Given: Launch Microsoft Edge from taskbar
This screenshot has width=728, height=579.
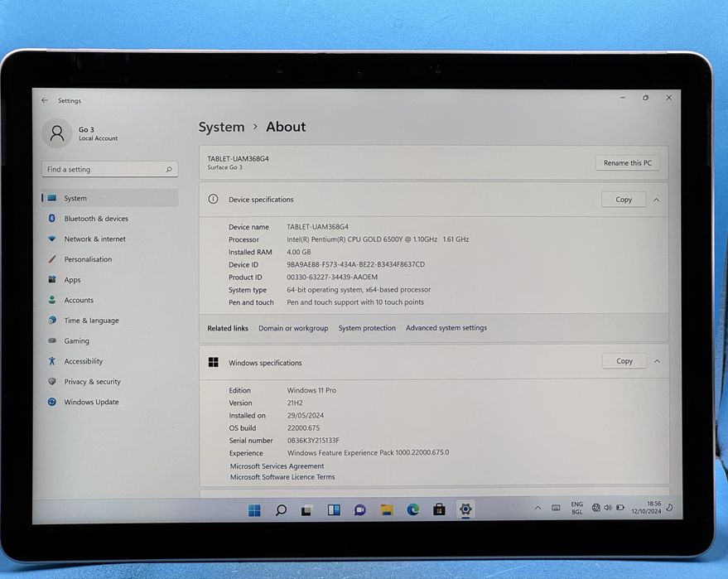Looking at the screenshot, I should 412,509.
